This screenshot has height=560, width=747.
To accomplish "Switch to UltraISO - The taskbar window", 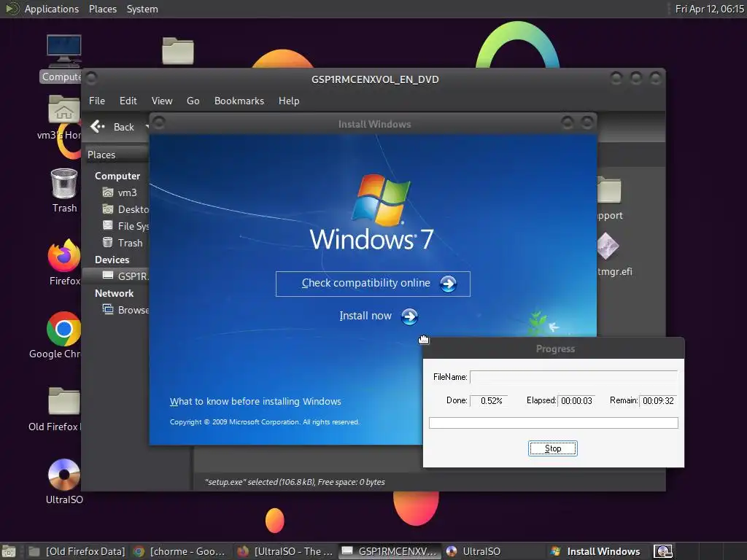I will [285, 551].
